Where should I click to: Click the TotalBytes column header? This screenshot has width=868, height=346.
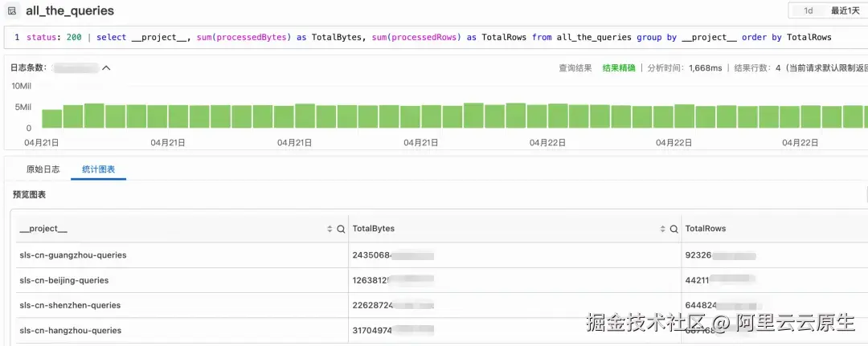click(x=374, y=229)
